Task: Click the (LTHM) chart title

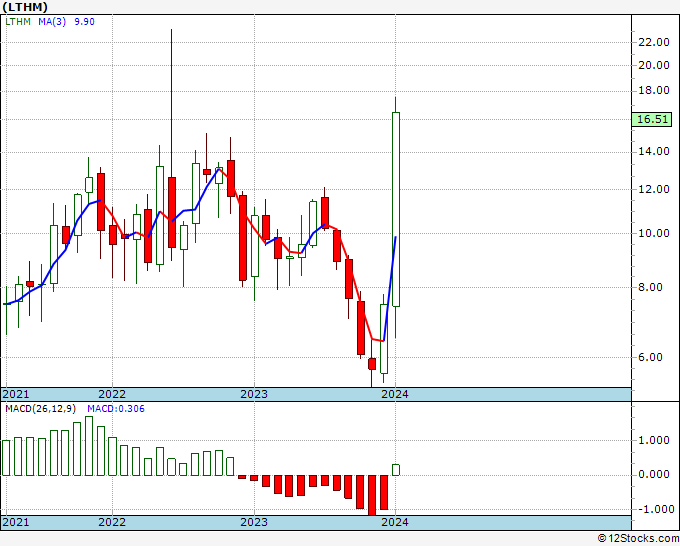Action: (25, 7)
